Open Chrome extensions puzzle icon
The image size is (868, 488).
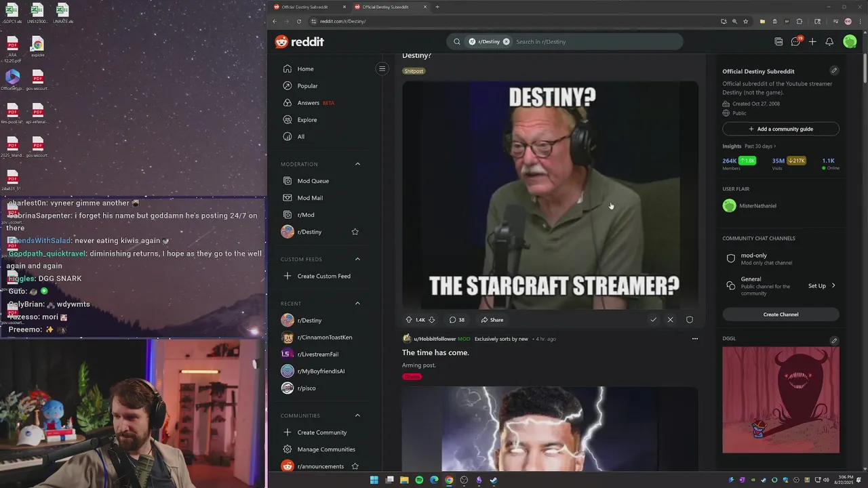799,21
